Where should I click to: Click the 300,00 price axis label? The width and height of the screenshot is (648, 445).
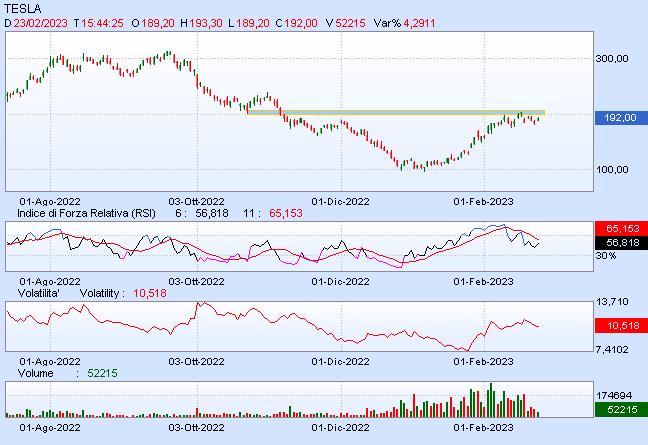[x=612, y=59]
